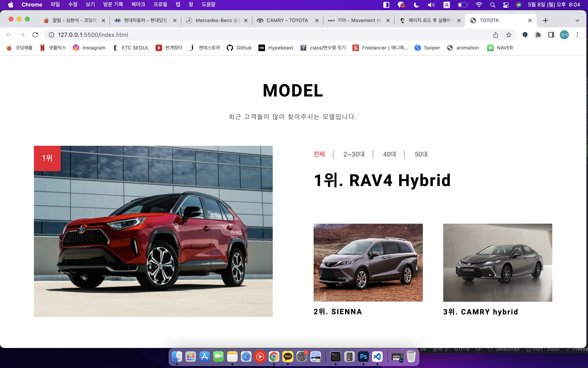The height and width of the screenshot is (368, 588).
Task: Click the 3위. CAMRY hybrid caption
Action: (481, 312)
